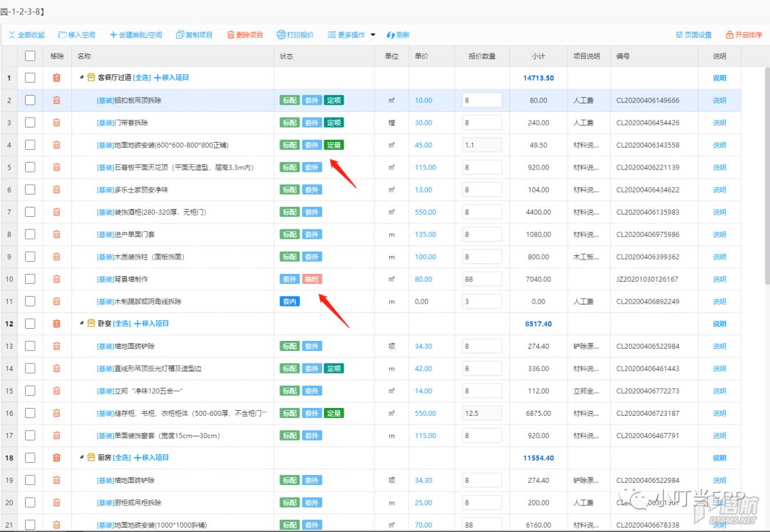Delete the 门带套拆除 row via trash icon
Screen dimensions: 770x532
tap(57, 123)
